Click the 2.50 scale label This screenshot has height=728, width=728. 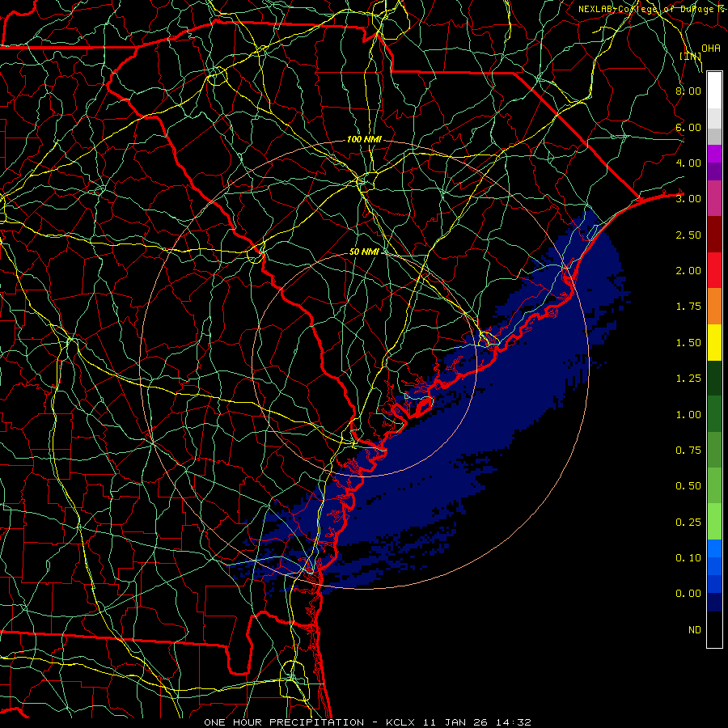(688, 235)
